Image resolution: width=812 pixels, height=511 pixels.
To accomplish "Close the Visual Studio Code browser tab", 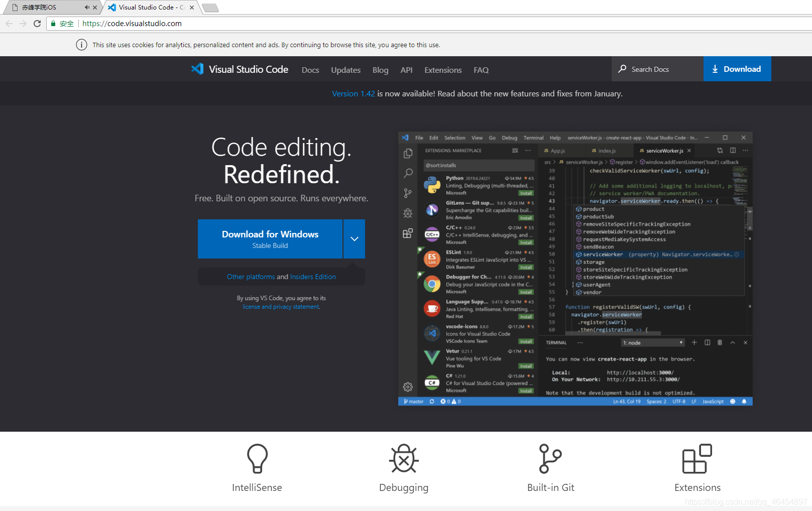I will click(x=192, y=8).
